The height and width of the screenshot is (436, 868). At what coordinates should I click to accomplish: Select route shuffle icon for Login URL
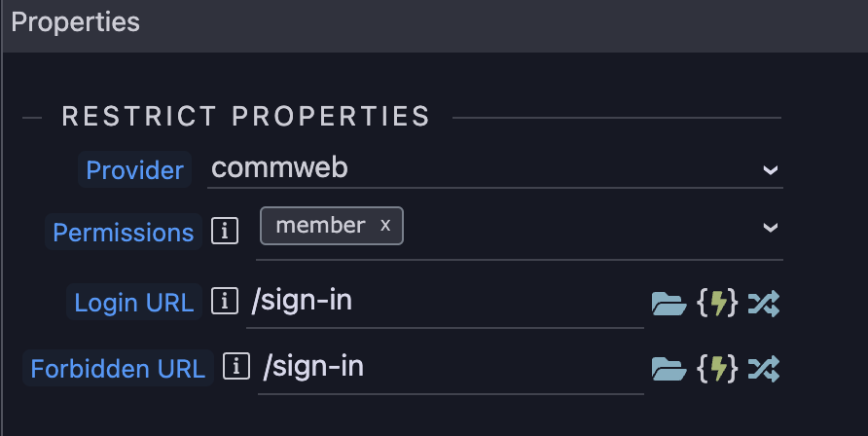point(764,304)
